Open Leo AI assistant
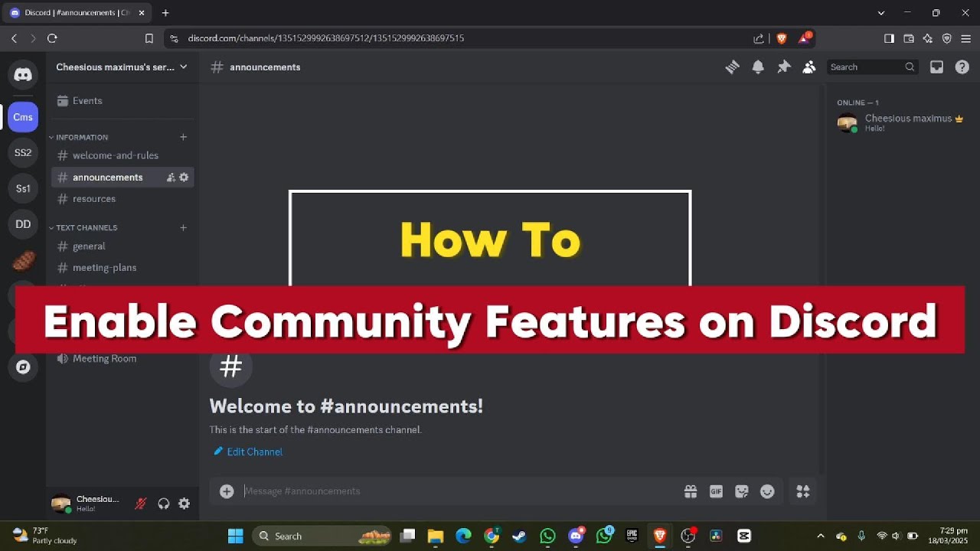The width and height of the screenshot is (980, 551). [x=928, y=38]
